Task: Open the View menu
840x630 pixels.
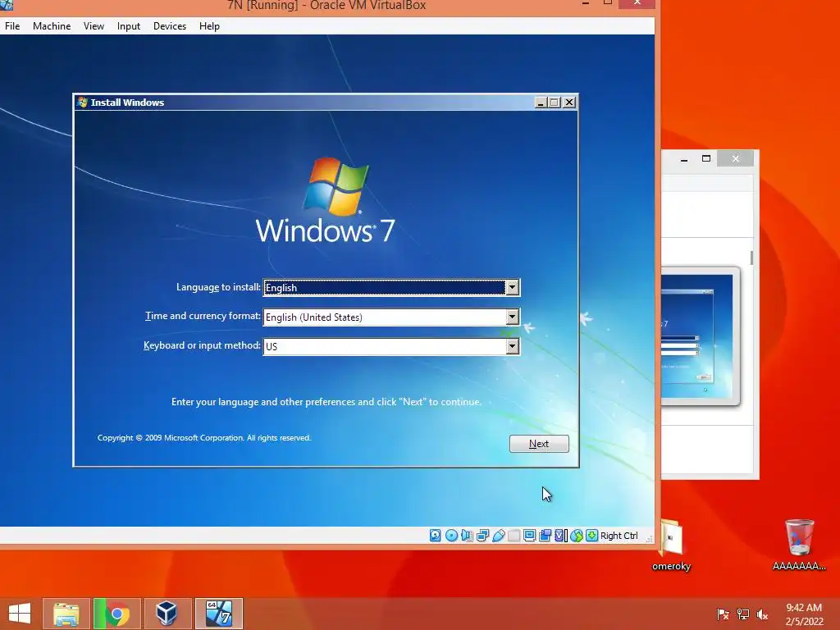Action: [94, 25]
